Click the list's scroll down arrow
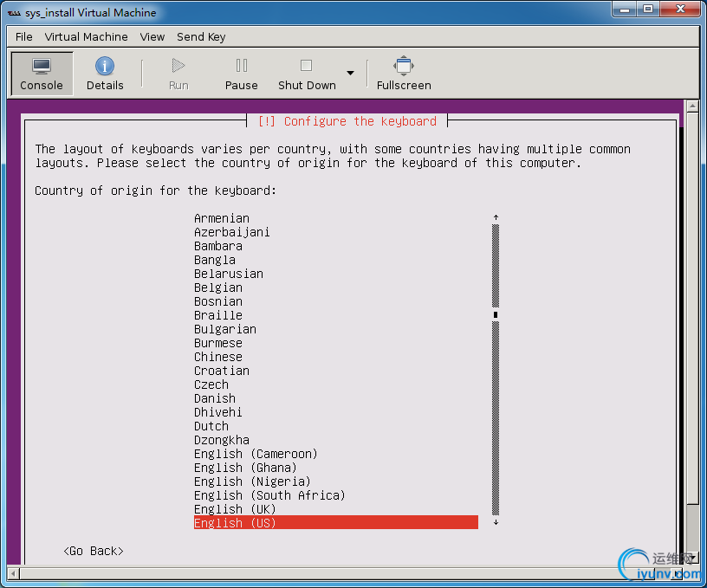This screenshot has width=707, height=588. (x=496, y=522)
